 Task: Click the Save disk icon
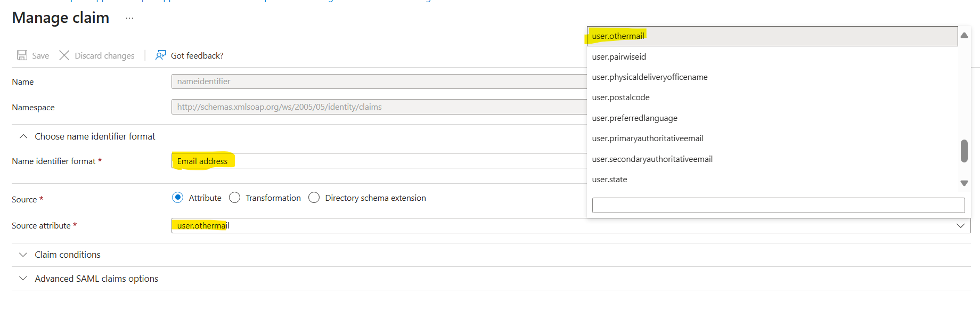coord(22,55)
